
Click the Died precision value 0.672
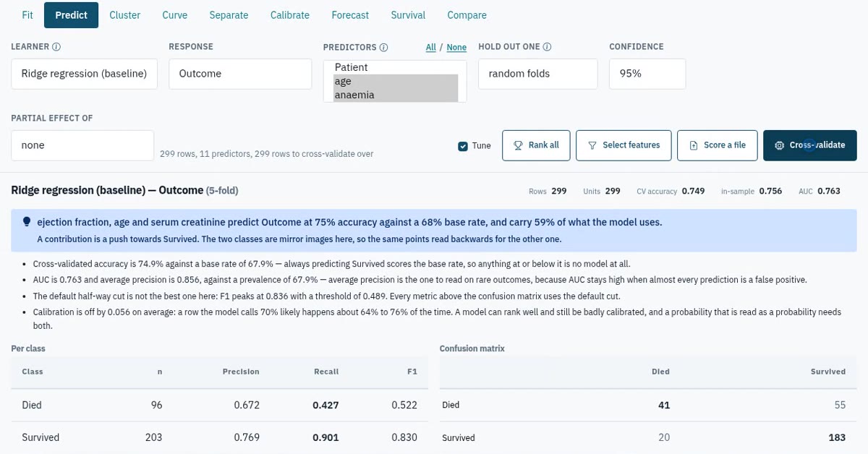(x=247, y=406)
